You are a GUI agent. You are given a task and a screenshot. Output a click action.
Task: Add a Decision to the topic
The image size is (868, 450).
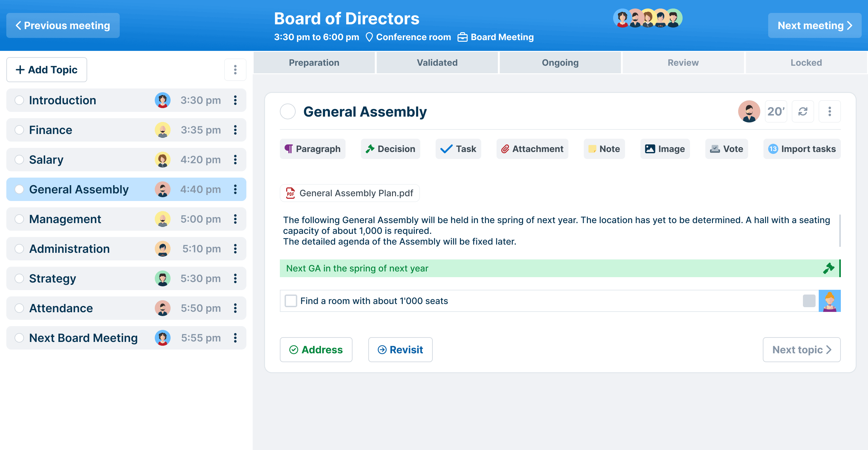pyautogui.click(x=390, y=149)
